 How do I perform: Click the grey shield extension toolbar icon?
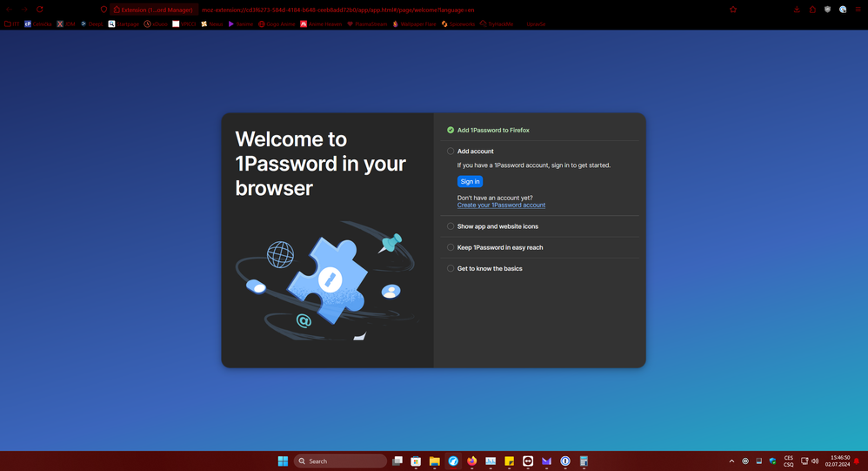pyautogui.click(x=828, y=10)
